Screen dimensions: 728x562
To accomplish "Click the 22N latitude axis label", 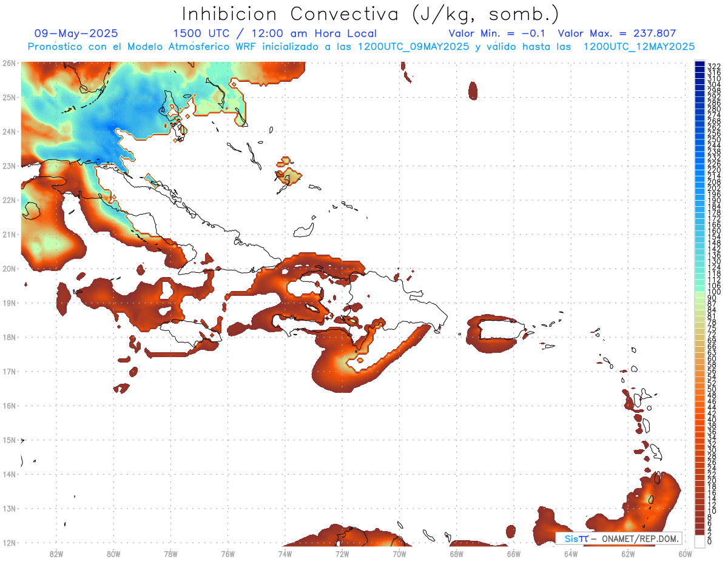I will click(x=9, y=200).
